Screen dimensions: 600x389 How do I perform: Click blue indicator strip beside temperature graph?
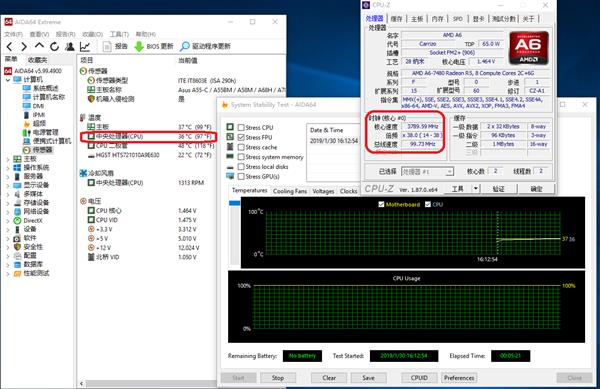[x=234, y=203]
